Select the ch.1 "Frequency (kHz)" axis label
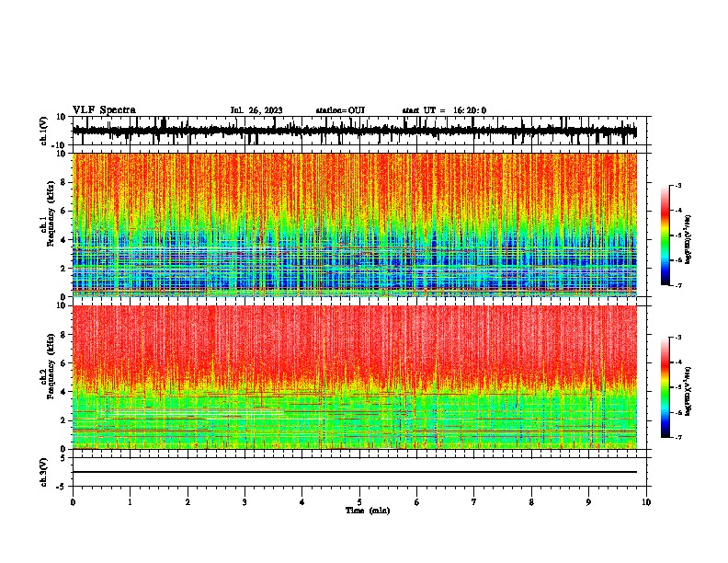 (51, 214)
